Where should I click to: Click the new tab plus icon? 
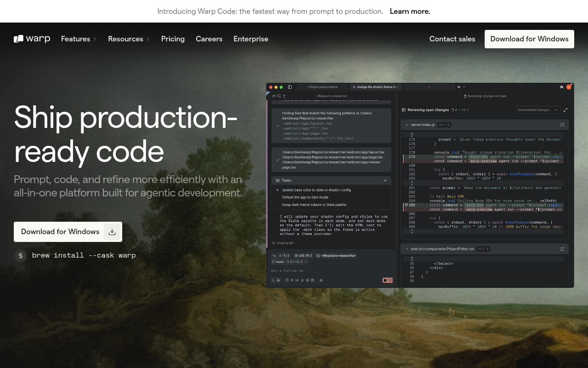point(458,87)
